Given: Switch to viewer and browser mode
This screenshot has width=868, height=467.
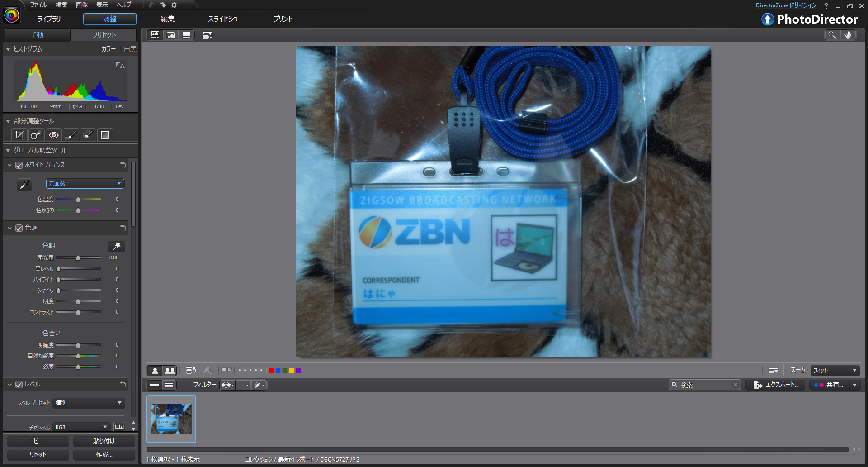Looking at the screenshot, I should [156, 35].
